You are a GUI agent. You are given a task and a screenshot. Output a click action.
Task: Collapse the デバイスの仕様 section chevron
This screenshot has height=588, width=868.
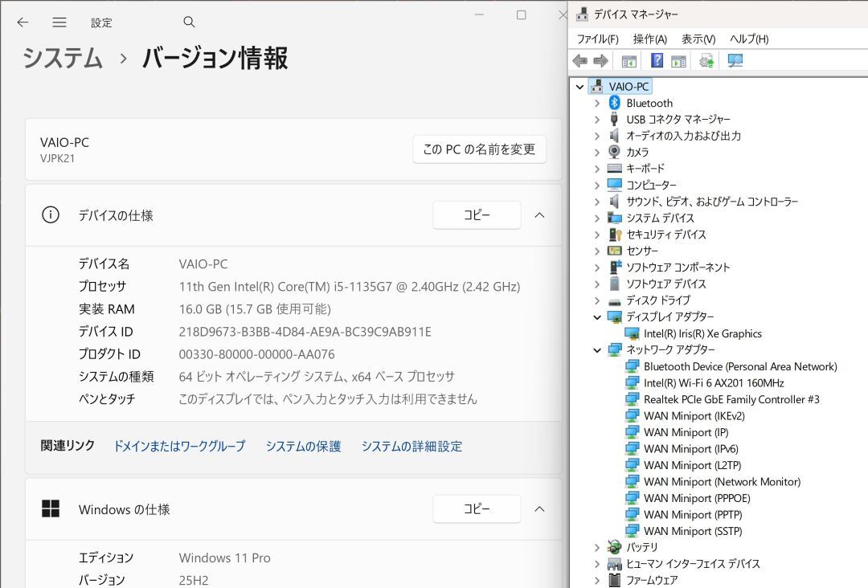540,215
